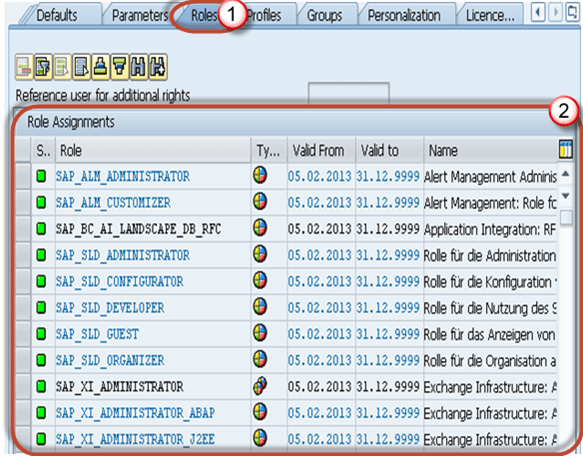Click the Role column header

click(153, 150)
